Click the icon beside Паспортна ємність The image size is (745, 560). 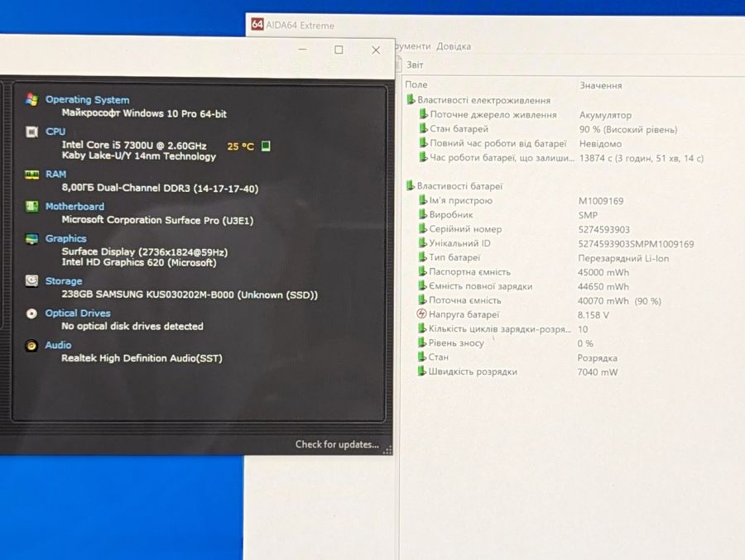422,271
